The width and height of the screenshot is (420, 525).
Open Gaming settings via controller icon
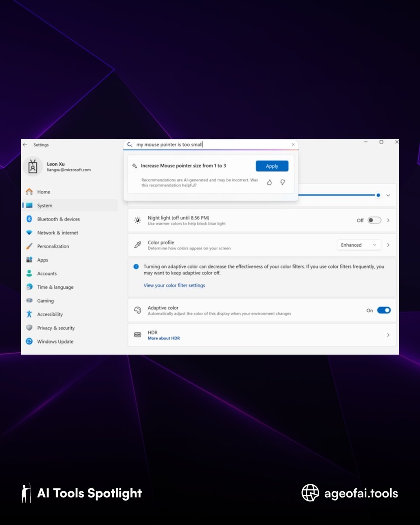(x=30, y=301)
